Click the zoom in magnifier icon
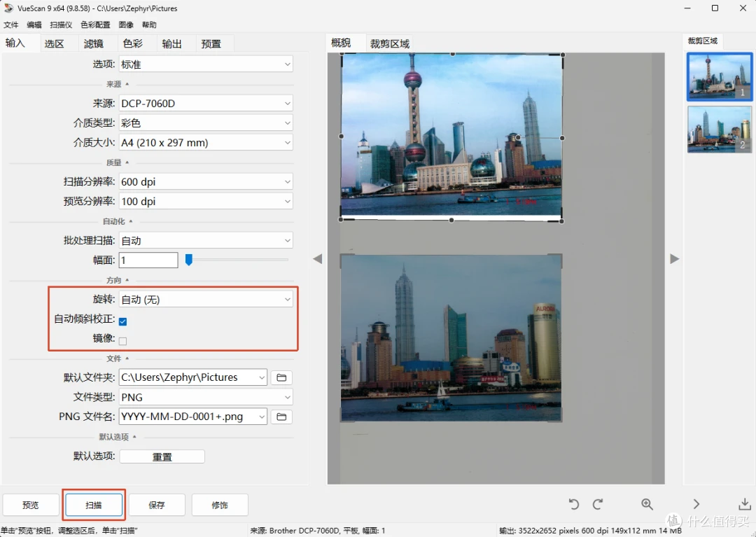756x537 pixels. pyautogui.click(x=647, y=504)
